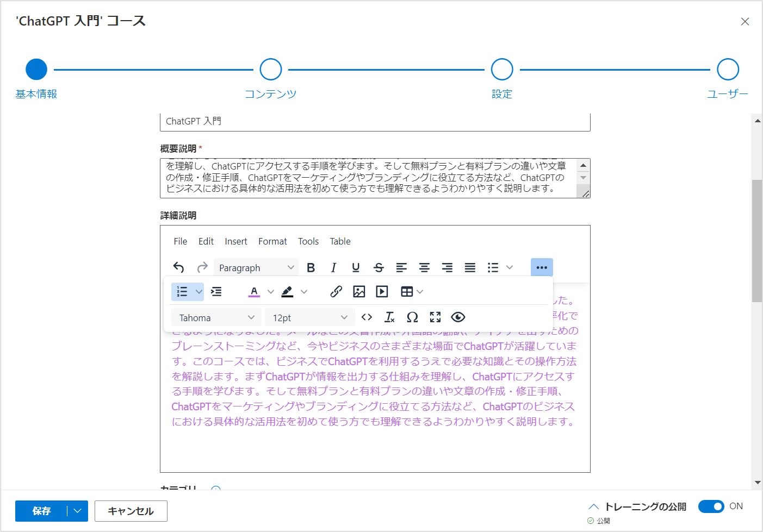Apply strikethrough formatting
This screenshot has width=763, height=532.
[379, 267]
